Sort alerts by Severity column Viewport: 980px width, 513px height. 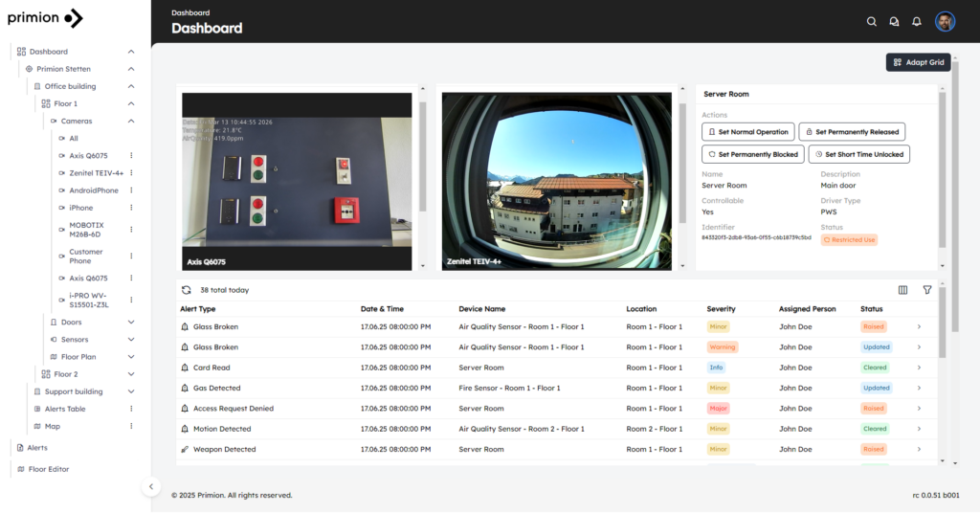721,309
